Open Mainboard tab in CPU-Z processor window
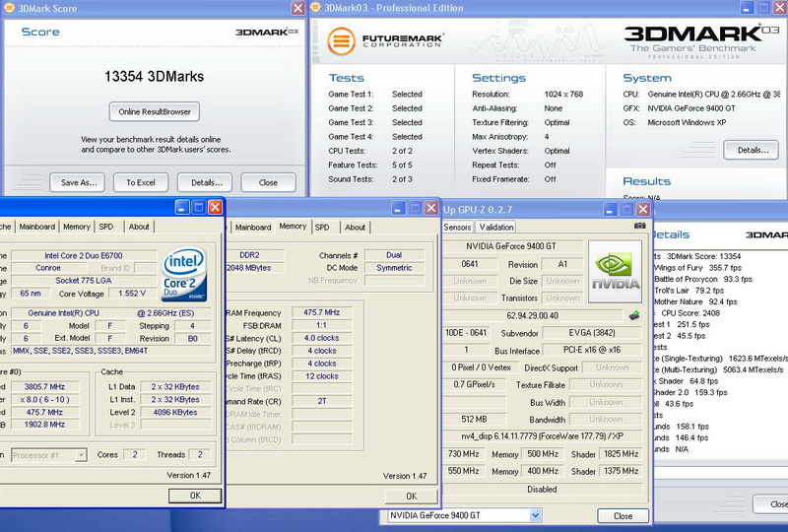 tap(37, 227)
